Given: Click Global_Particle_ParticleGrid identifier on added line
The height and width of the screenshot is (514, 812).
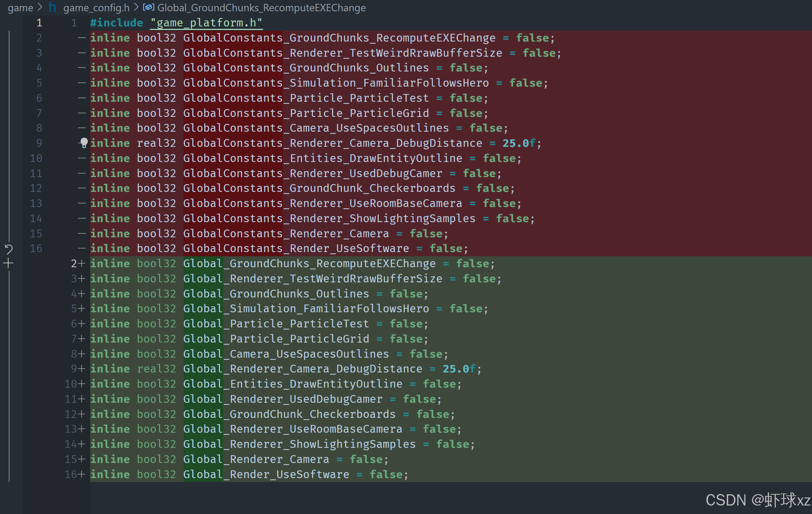Looking at the screenshot, I should point(276,339).
